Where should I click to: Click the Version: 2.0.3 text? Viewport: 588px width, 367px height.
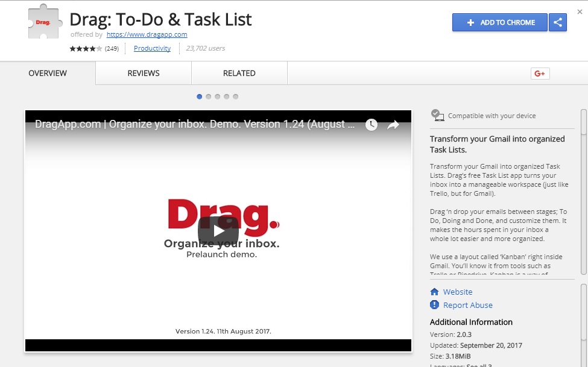pyautogui.click(x=450, y=334)
